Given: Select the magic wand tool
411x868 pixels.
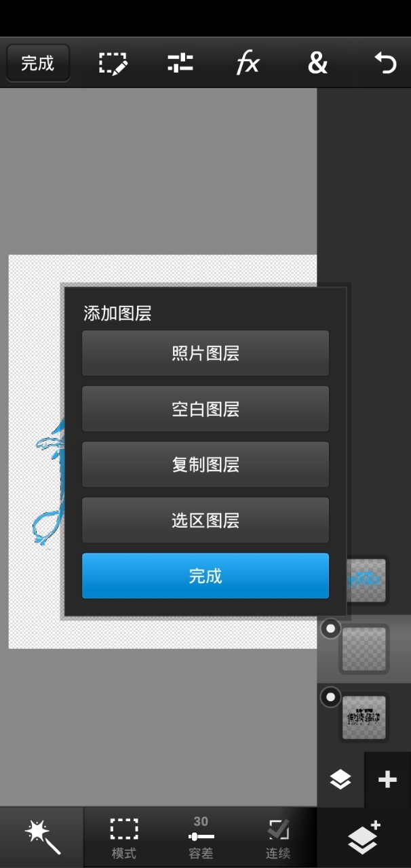Looking at the screenshot, I should click(42, 837).
